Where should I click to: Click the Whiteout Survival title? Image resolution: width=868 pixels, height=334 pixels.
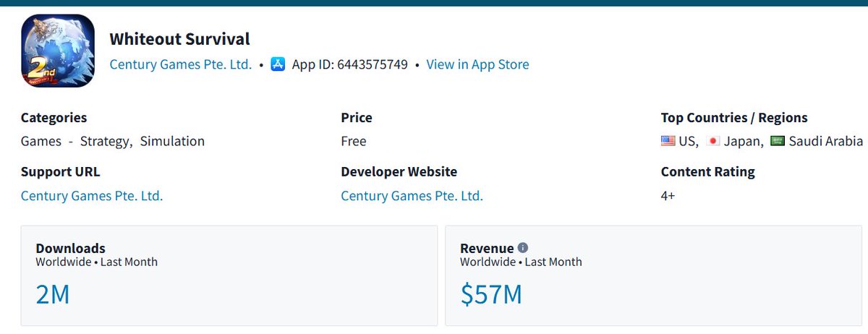pos(180,39)
